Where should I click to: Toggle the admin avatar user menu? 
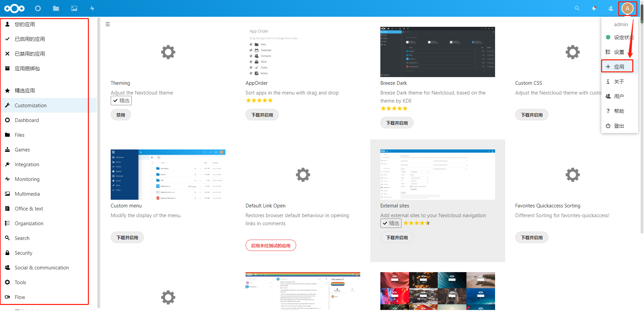coord(627,8)
